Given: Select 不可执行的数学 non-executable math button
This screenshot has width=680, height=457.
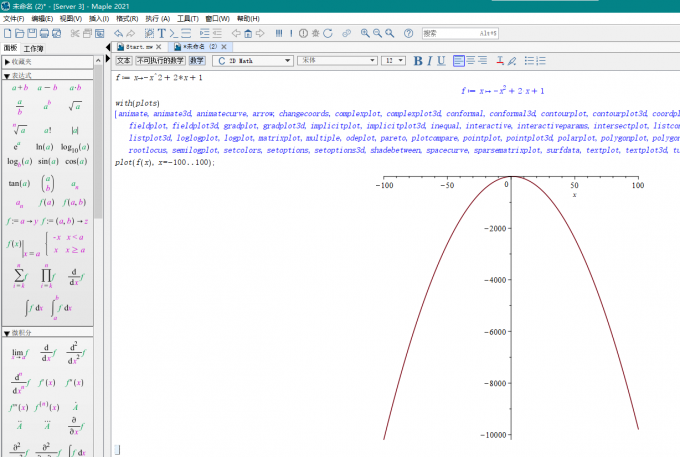Looking at the screenshot, I should point(160,61).
